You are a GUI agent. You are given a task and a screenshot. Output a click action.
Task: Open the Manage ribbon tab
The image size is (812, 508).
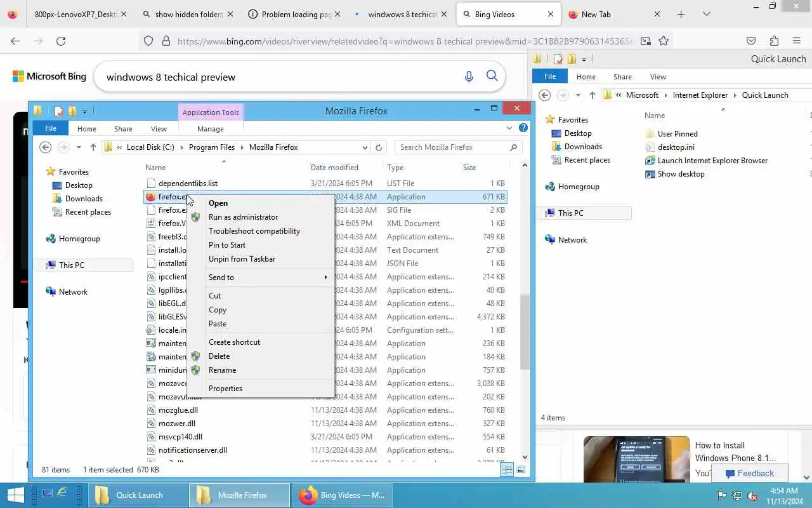[x=211, y=128]
